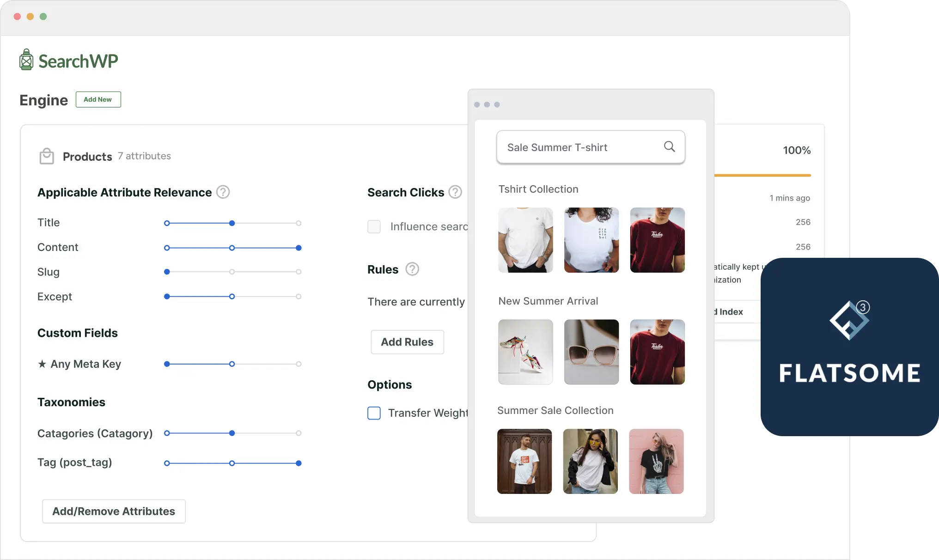Open the maroon t-shirt thumbnail in New Summer Arrival
939x560 pixels.
tap(657, 352)
